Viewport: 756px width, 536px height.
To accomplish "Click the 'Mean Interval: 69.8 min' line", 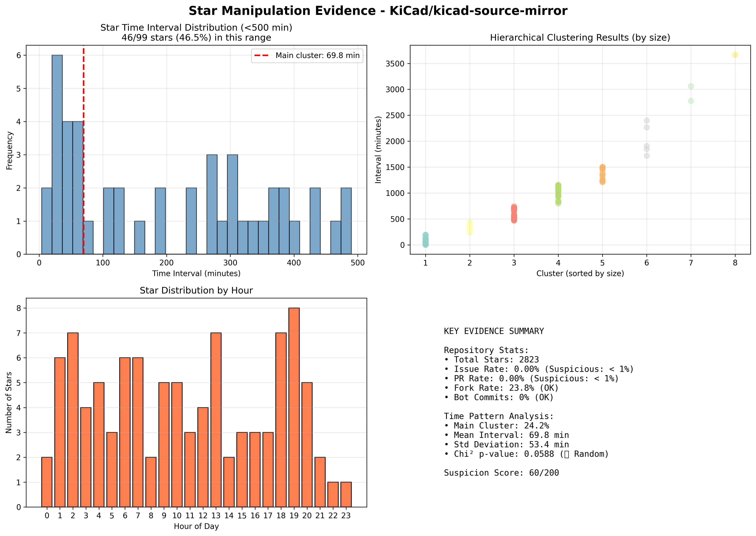I will pyautogui.click(x=506, y=435).
